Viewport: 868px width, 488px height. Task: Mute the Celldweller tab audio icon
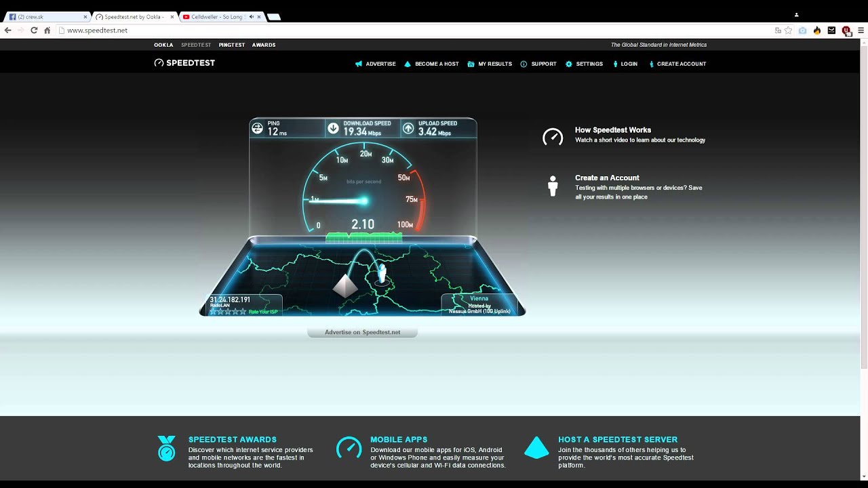252,17
